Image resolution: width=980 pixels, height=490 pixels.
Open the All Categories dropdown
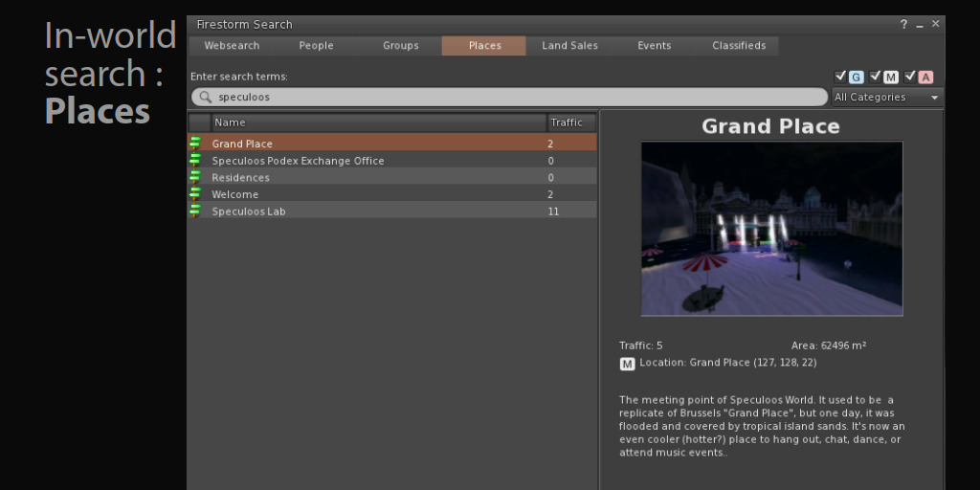887,97
